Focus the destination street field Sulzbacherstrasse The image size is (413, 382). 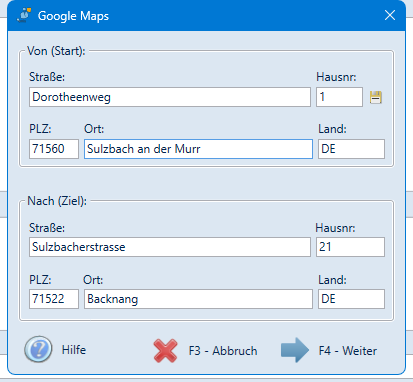pos(170,247)
